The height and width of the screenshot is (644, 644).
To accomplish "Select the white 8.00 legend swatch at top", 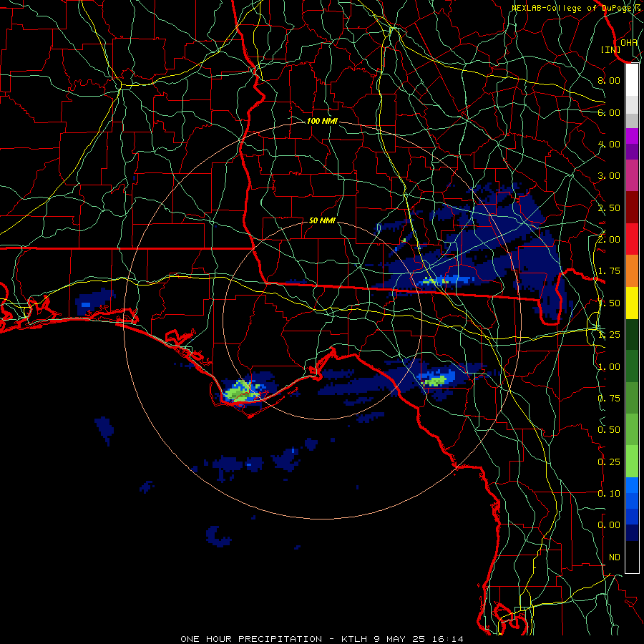I will (x=632, y=80).
